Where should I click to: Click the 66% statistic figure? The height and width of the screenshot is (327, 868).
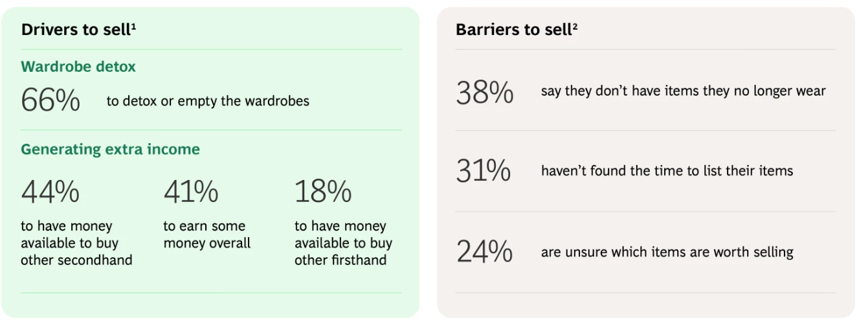(x=50, y=101)
